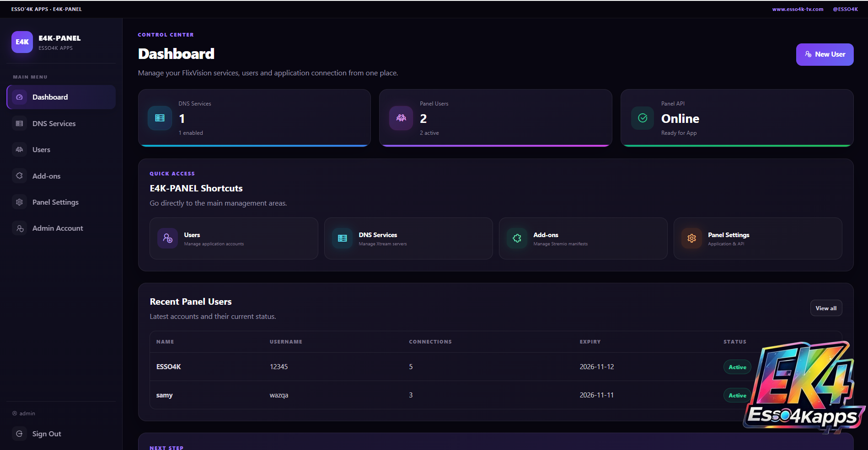This screenshot has width=868, height=450.
Task: Click the E4K logo badge in sidebar
Action: pos(22,42)
